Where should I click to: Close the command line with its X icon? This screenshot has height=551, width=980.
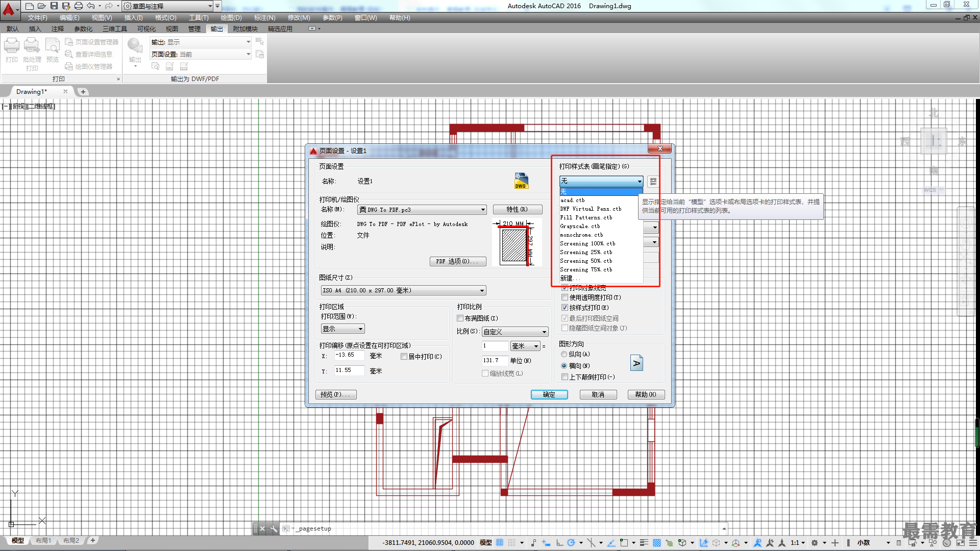(262, 529)
